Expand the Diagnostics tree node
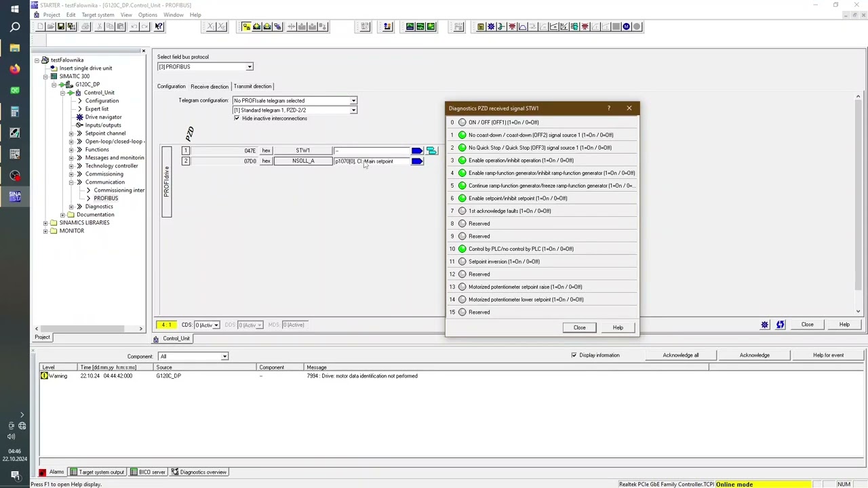Screen dimensions: 868x488 tap(71, 207)
